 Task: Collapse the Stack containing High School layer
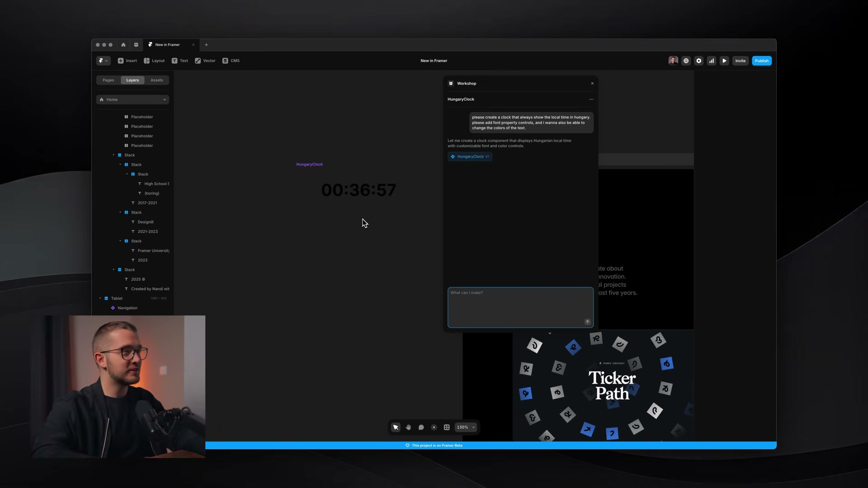coord(127,174)
